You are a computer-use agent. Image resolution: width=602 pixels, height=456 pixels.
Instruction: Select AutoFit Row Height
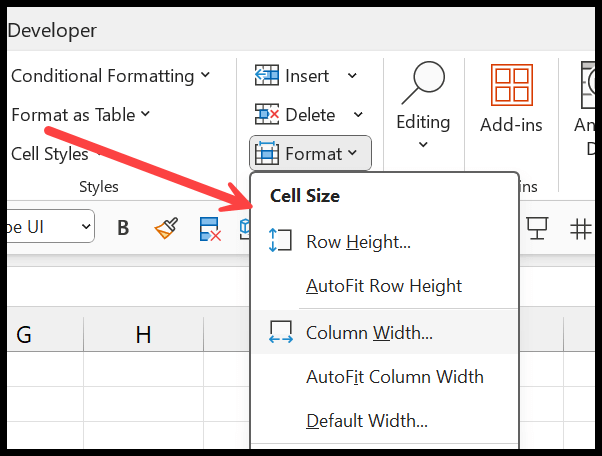[x=385, y=286]
